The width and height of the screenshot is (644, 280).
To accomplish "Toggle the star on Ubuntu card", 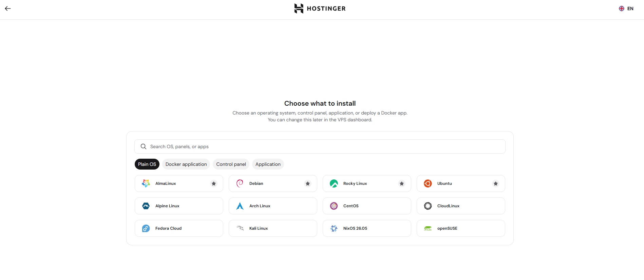I will click(496, 183).
